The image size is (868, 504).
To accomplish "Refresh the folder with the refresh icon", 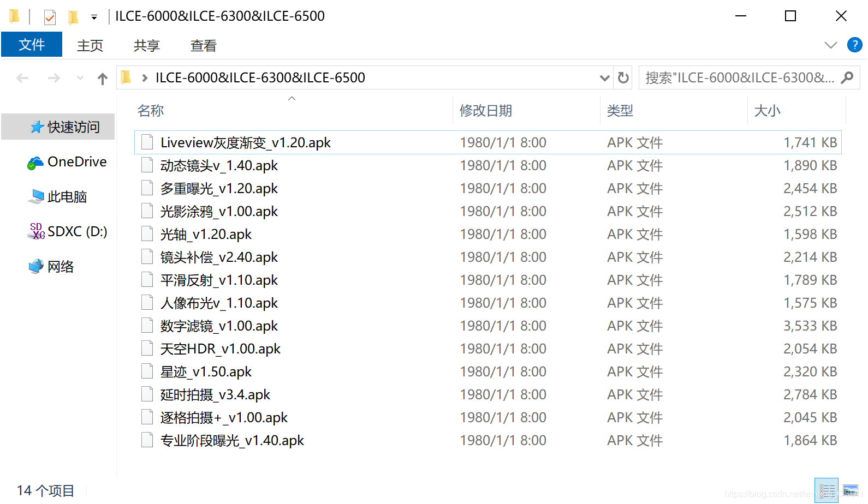I will [623, 78].
